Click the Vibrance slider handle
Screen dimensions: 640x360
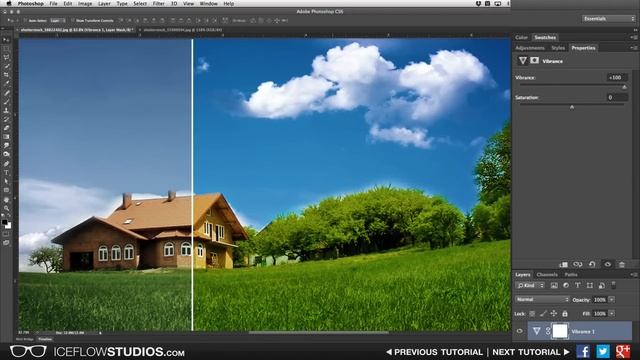624,87
